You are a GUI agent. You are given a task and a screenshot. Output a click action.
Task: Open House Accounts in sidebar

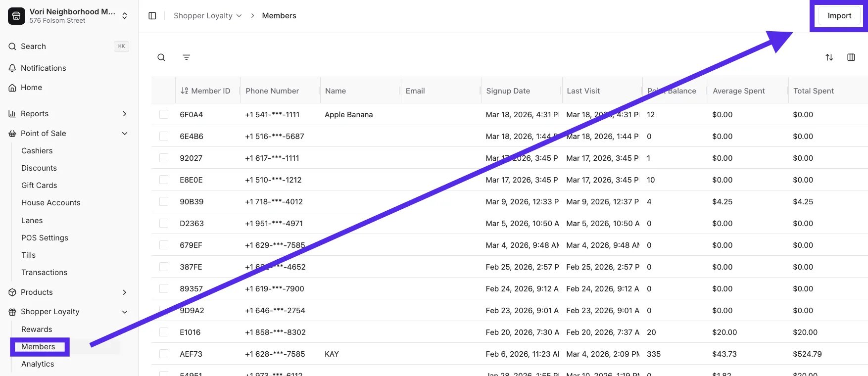click(51, 203)
